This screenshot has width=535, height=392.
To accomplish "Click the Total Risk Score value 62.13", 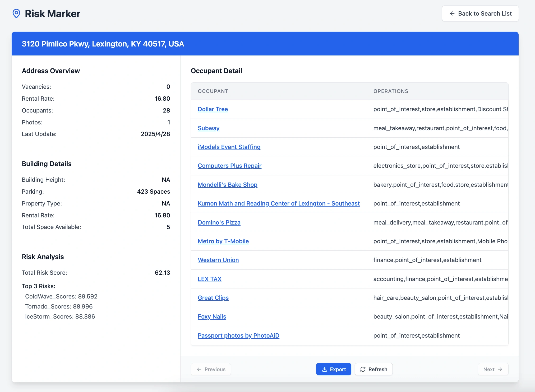I will pyautogui.click(x=162, y=273).
